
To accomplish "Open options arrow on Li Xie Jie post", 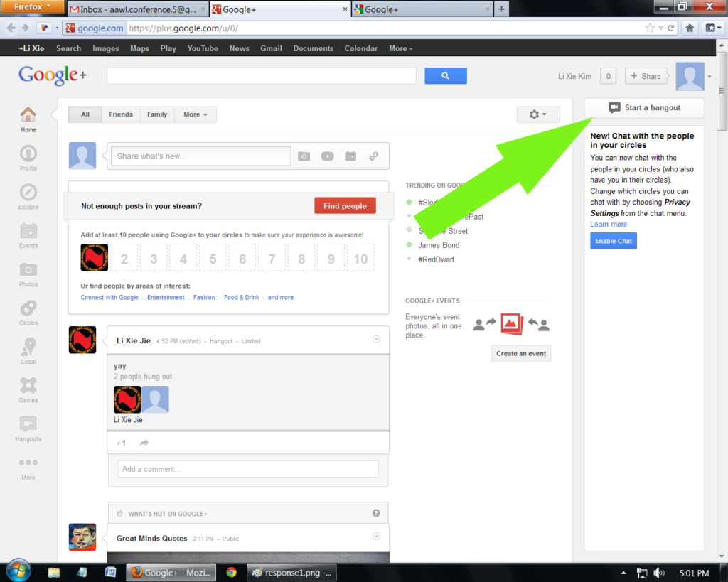I will click(x=376, y=339).
